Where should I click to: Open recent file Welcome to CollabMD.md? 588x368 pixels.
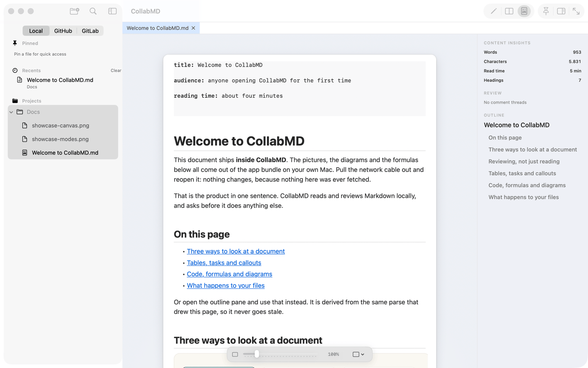tap(60, 83)
